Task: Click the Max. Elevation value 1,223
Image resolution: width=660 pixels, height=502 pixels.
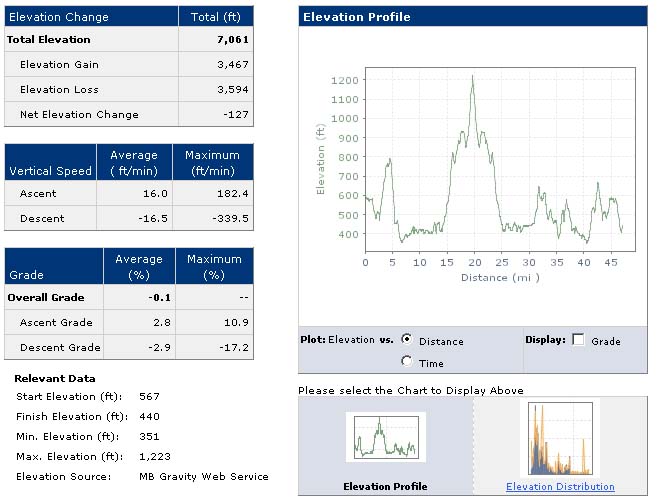Action: coord(155,457)
